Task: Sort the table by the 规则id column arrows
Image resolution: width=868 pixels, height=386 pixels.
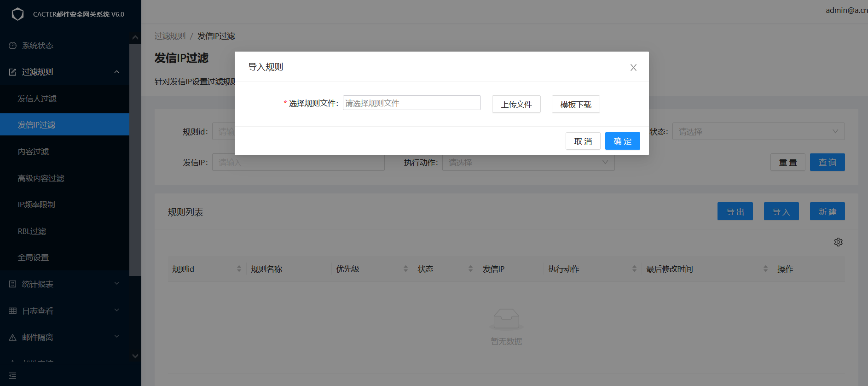Action: pyautogui.click(x=239, y=269)
